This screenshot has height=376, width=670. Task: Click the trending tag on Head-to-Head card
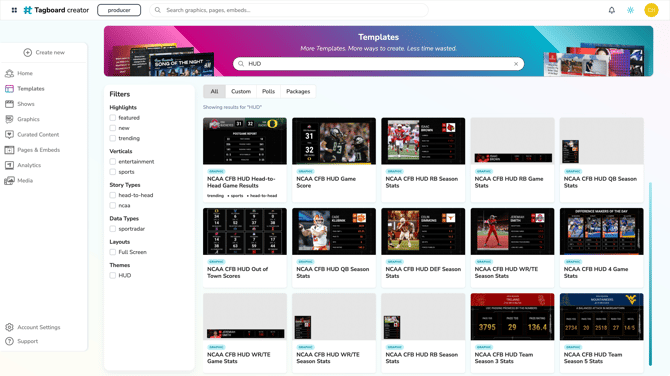tap(215, 196)
